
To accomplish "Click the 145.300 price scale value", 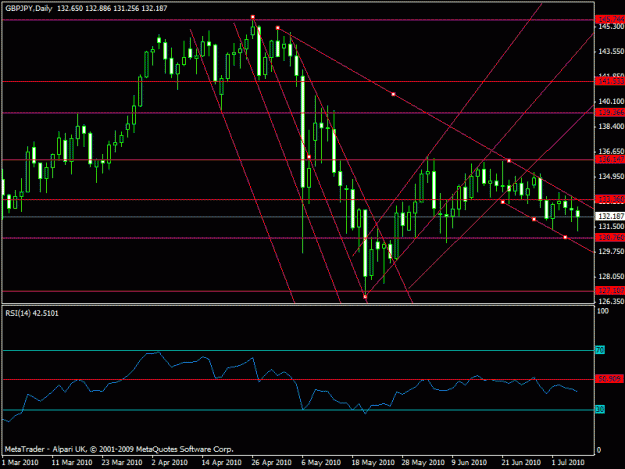I will (x=611, y=26).
